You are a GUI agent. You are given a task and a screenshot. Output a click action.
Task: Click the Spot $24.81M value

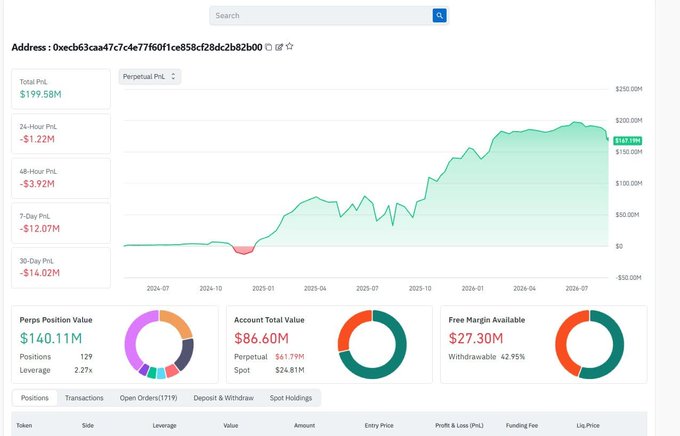(x=290, y=370)
